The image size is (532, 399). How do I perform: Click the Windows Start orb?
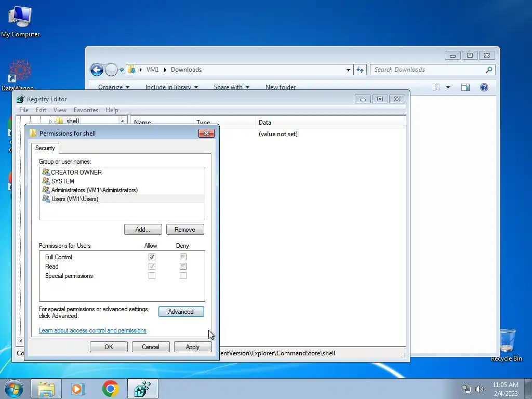(x=14, y=389)
